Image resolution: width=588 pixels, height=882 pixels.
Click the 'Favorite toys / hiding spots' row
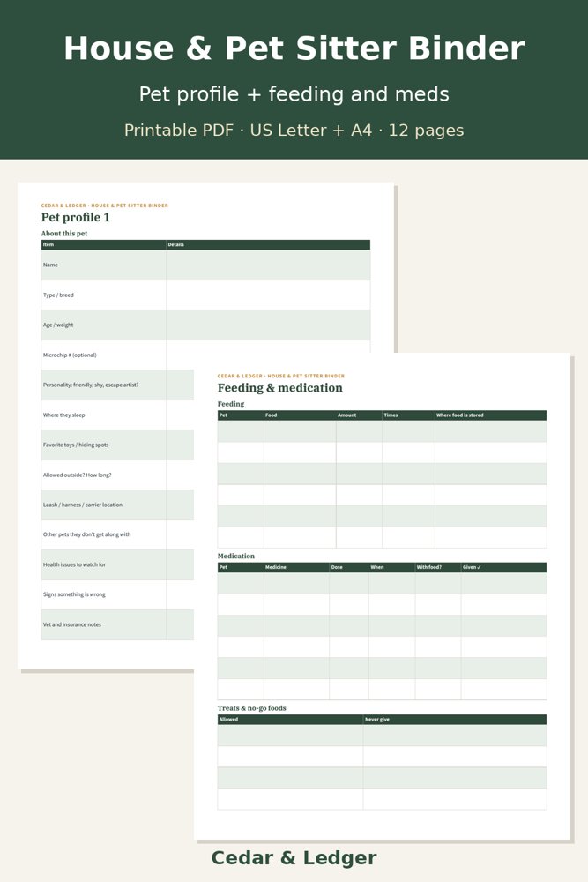(117, 445)
